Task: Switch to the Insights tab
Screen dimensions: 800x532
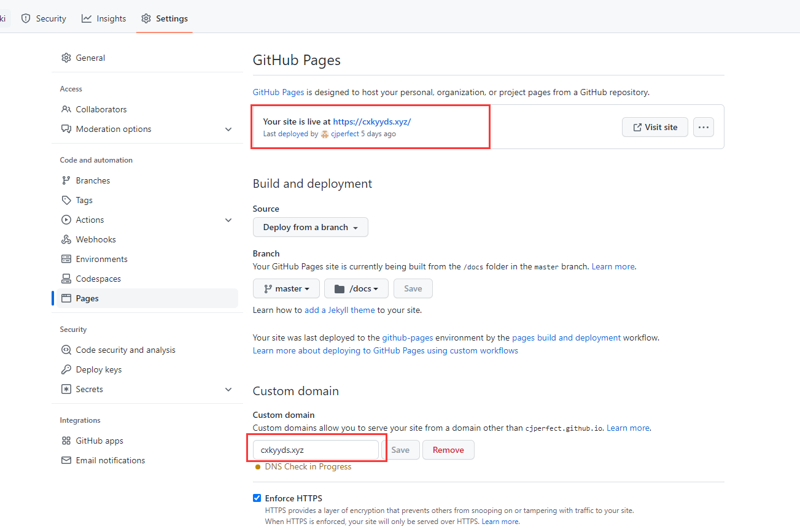Action: pos(104,18)
